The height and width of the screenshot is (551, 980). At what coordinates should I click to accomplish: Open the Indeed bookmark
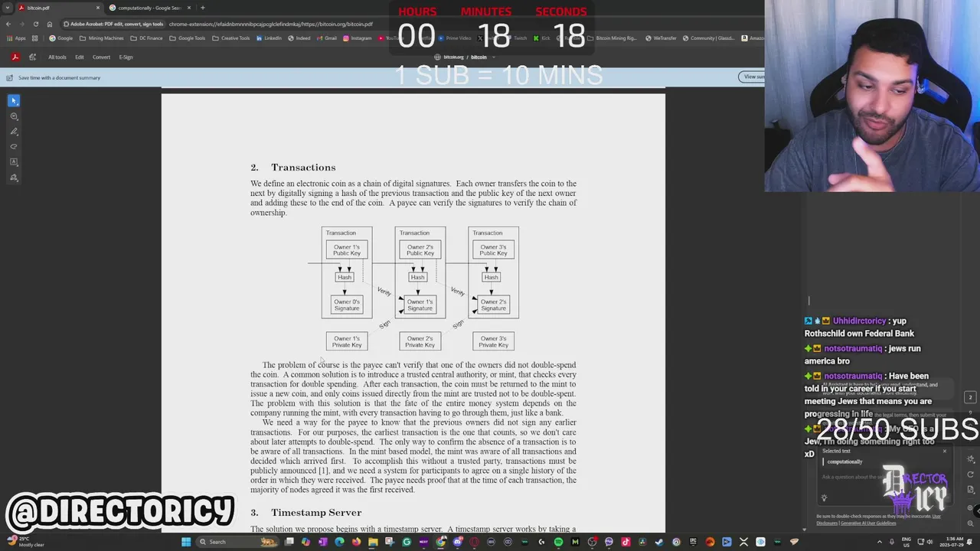299,38
